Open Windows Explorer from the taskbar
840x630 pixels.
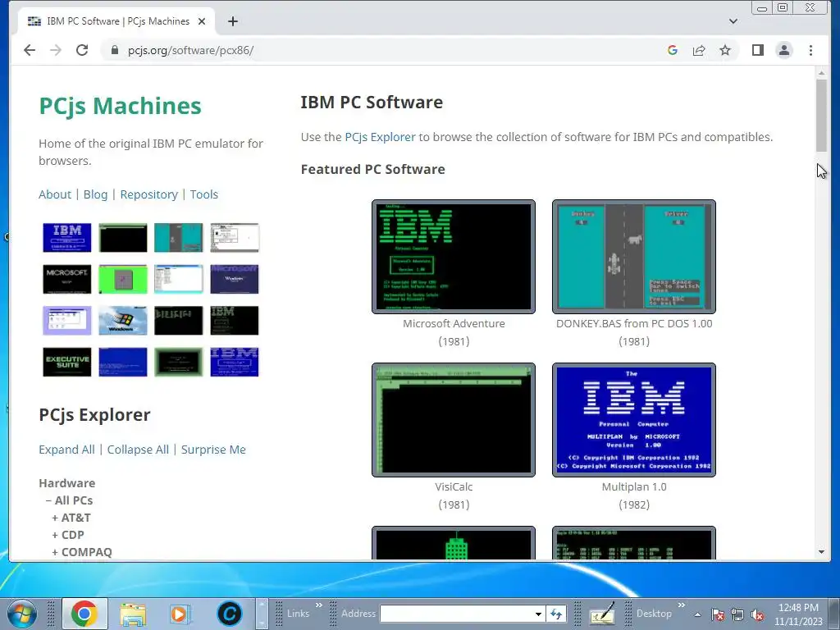(x=133, y=614)
